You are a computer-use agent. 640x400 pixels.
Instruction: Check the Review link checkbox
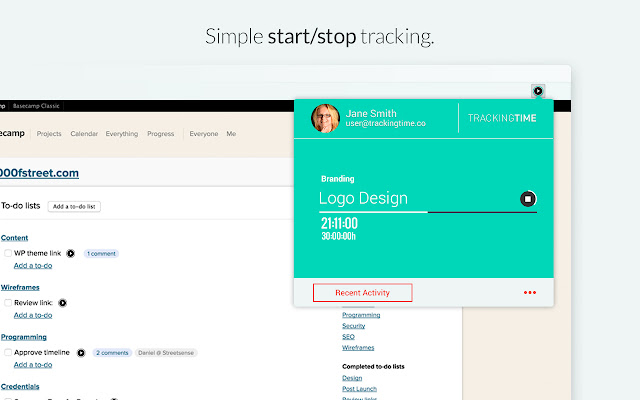click(x=8, y=302)
